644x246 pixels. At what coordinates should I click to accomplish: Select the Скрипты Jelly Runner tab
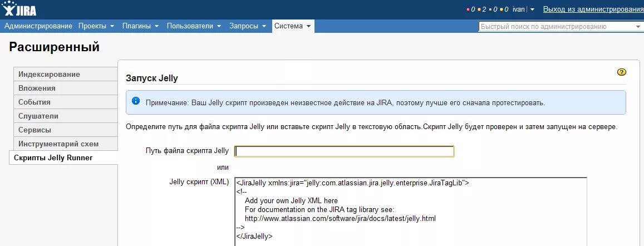tap(63, 158)
